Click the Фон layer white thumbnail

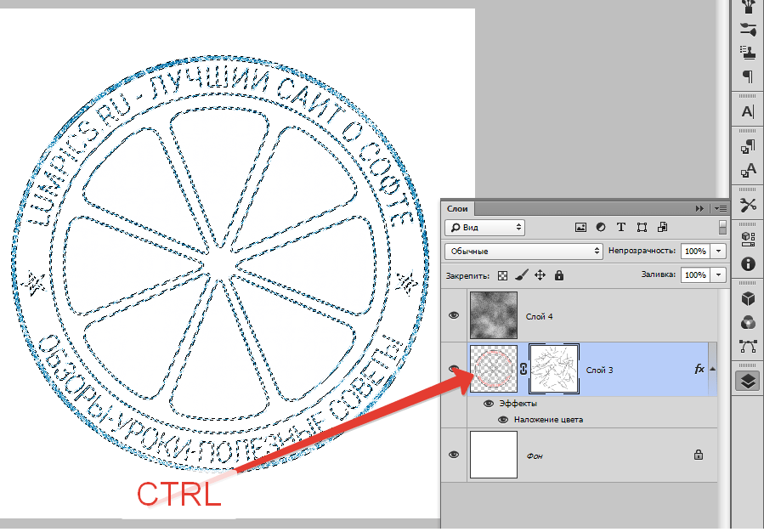pos(494,455)
